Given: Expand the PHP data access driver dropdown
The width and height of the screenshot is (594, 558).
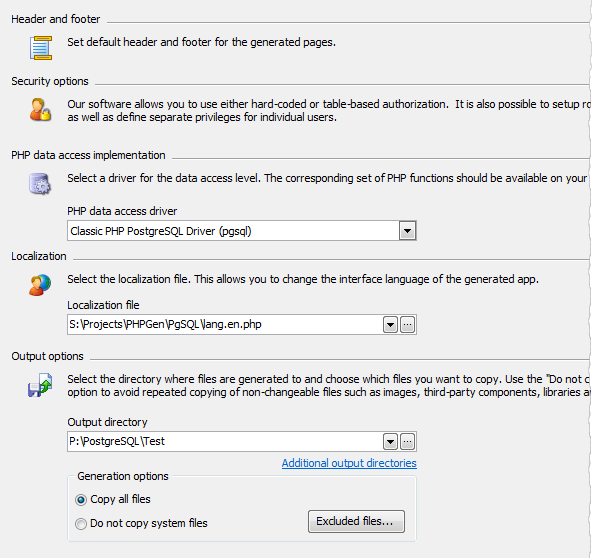Looking at the screenshot, I should click(407, 231).
